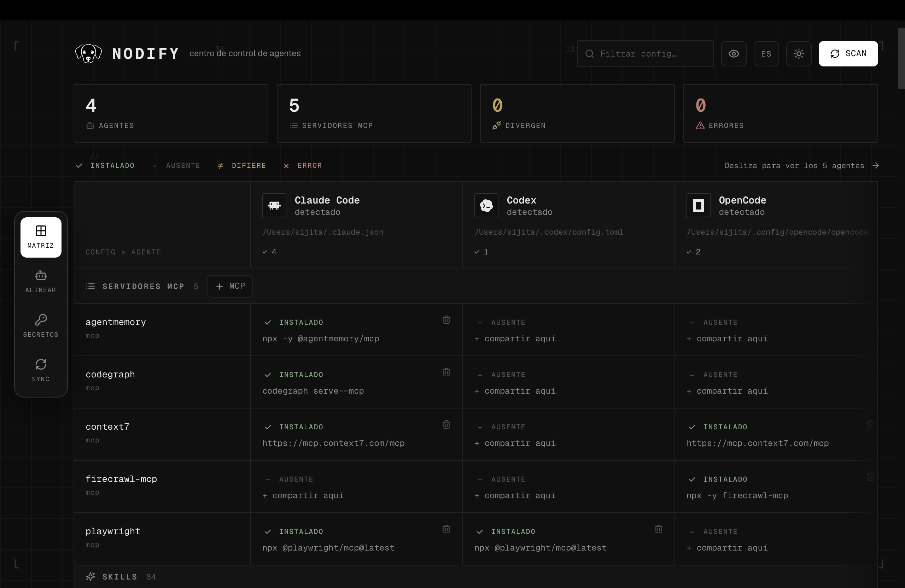
Task: Click the Instalado legend filter
Action: point(105,166)
